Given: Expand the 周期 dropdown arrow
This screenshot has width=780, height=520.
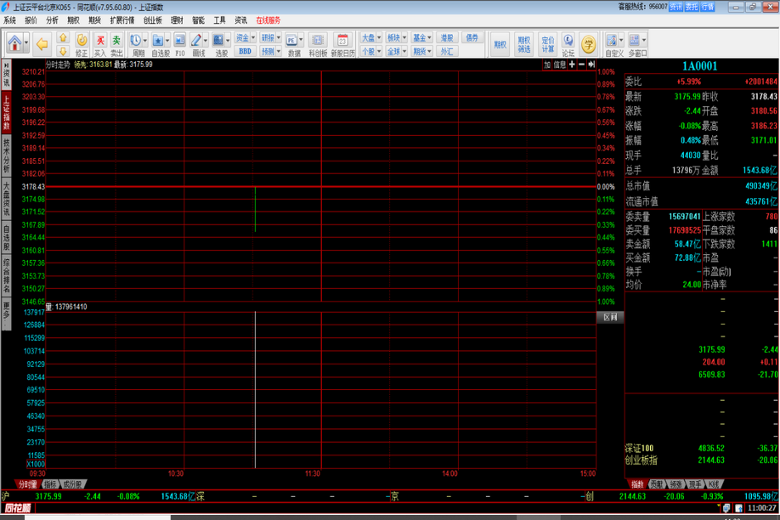Looking at the screenshot, I should [145, 40].
